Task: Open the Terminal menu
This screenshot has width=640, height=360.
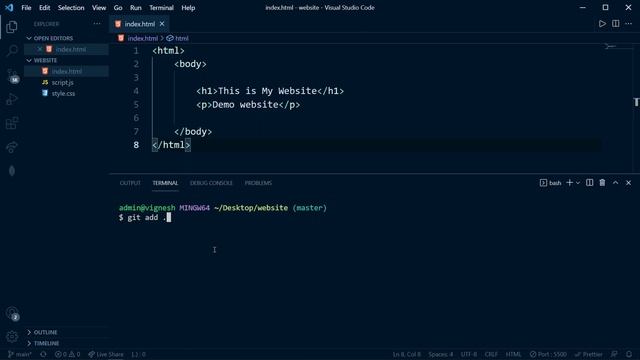Action: click(161, 8)
